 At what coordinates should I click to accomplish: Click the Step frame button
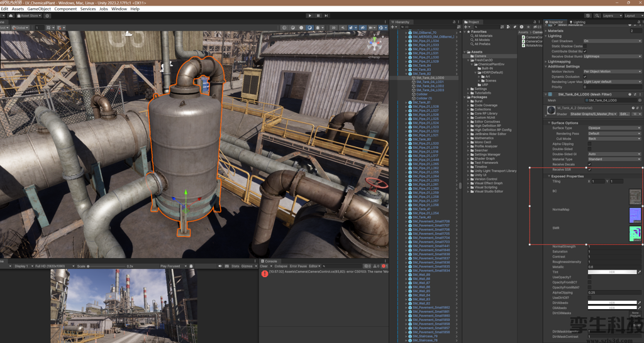pyautogui.click(x=326, y=16)
